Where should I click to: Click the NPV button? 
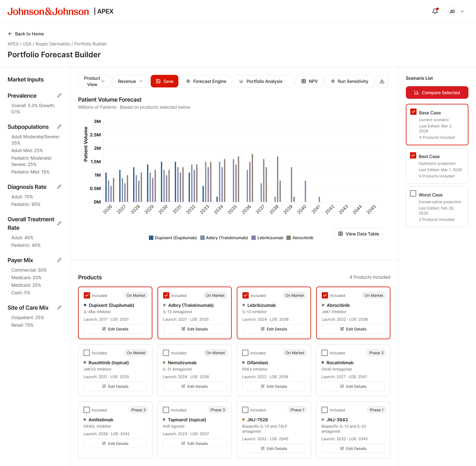click(309, 81)
